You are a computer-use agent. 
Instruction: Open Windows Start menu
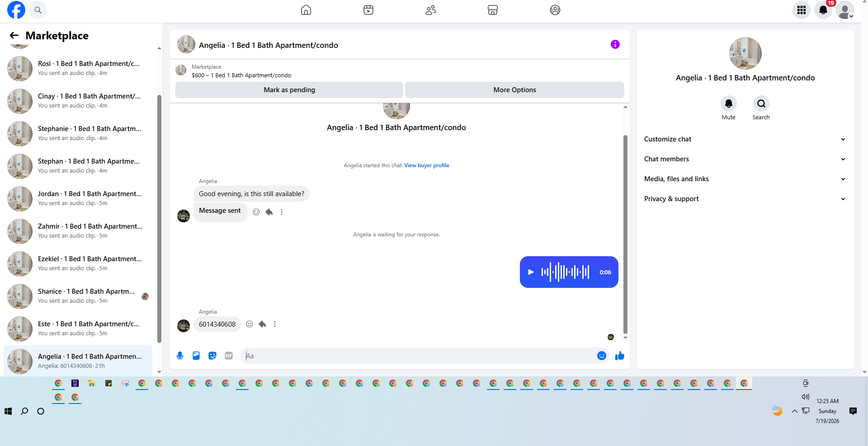point(8,411)
